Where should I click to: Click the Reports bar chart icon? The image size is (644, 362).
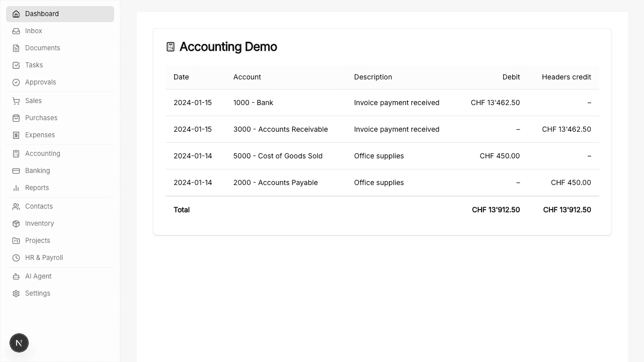[16, 188]
